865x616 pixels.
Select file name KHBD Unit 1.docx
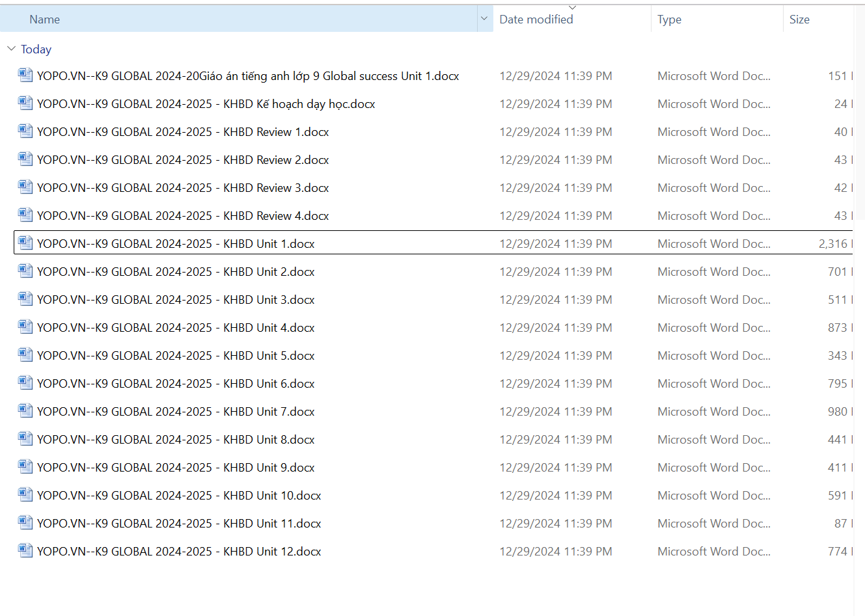point(176,244)
